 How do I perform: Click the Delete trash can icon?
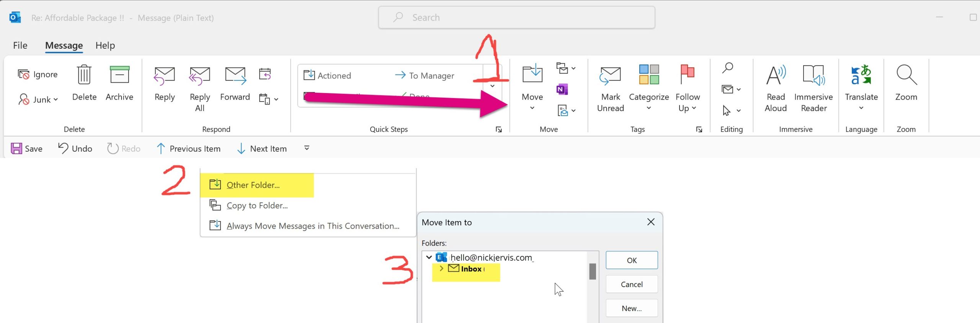pyautogui.click(x=84, y=75)
